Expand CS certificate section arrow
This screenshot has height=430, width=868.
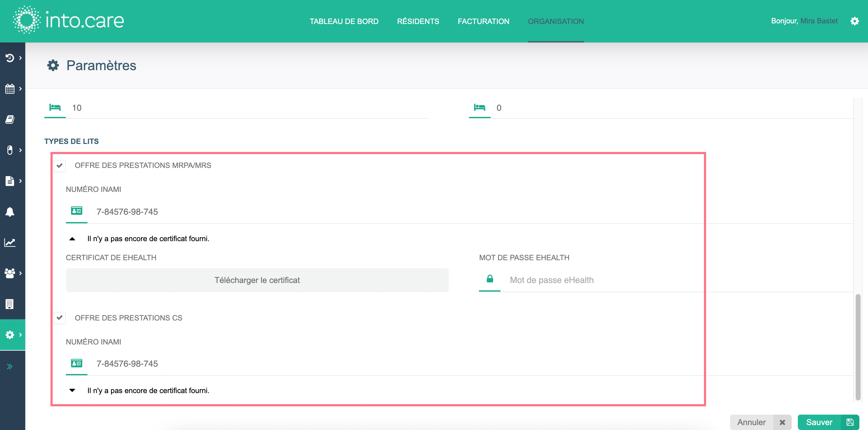[72, 391]
